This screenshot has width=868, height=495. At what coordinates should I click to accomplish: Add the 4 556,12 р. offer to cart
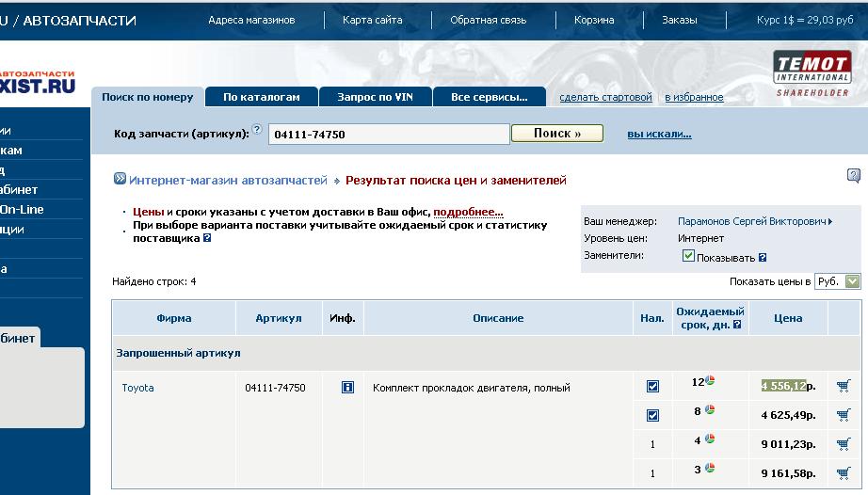pyautogui.click(x=843, y=385)
